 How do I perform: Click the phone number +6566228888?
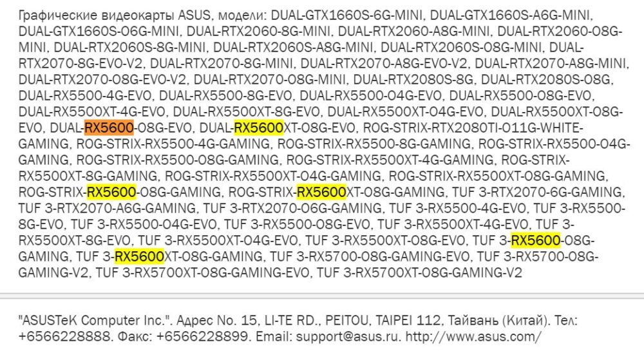64,337
